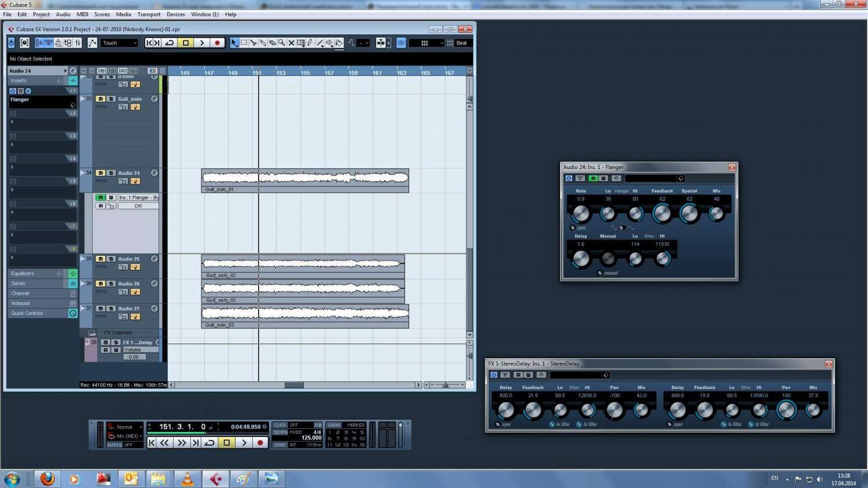Select the Draw pencil tool
Image resolution: width=868 pixels, height=488 pixels.
(310, 43)
